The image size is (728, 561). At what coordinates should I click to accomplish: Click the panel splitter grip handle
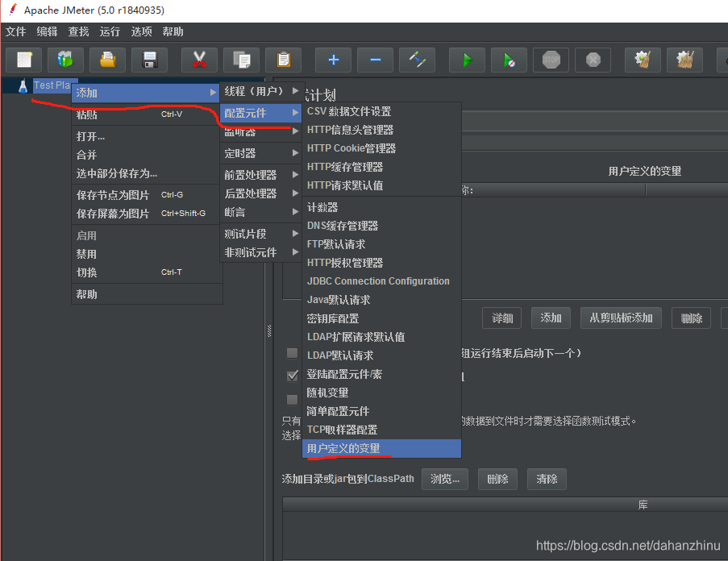pyautogui.click(x=269, y=330)
